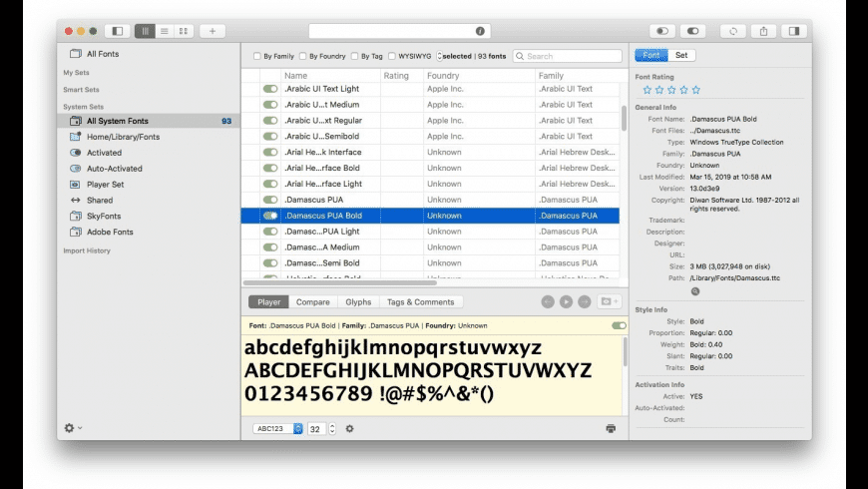Toggle the sidebar panel icon in toolbar

(x=118, y=31)
